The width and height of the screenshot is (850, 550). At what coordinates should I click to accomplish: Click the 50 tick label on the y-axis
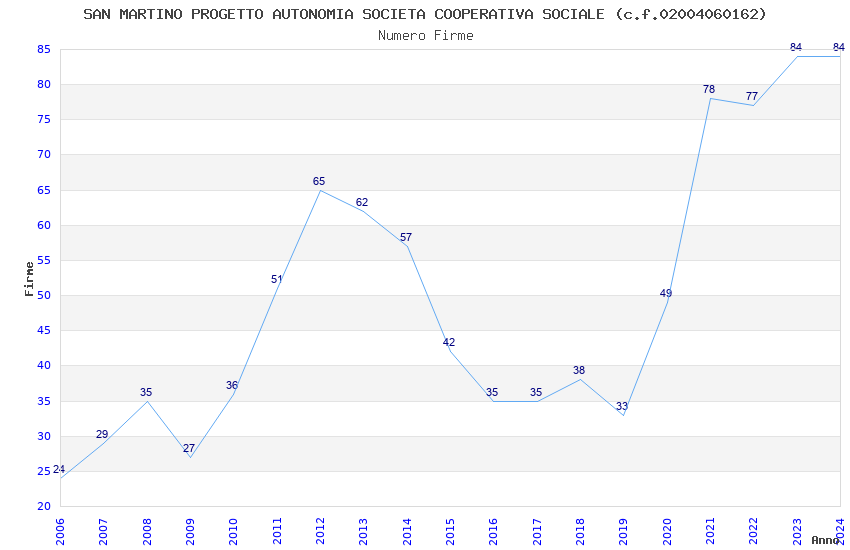(44, 296)
